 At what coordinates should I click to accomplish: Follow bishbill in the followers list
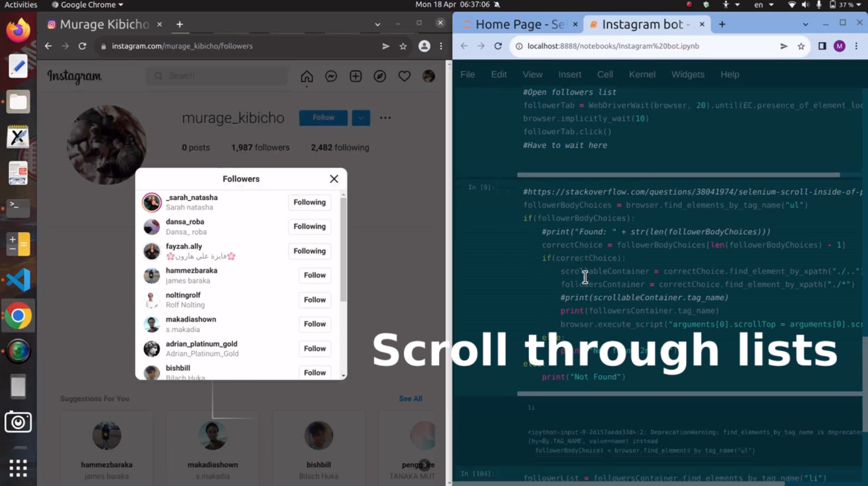click(x=315, y=372)
